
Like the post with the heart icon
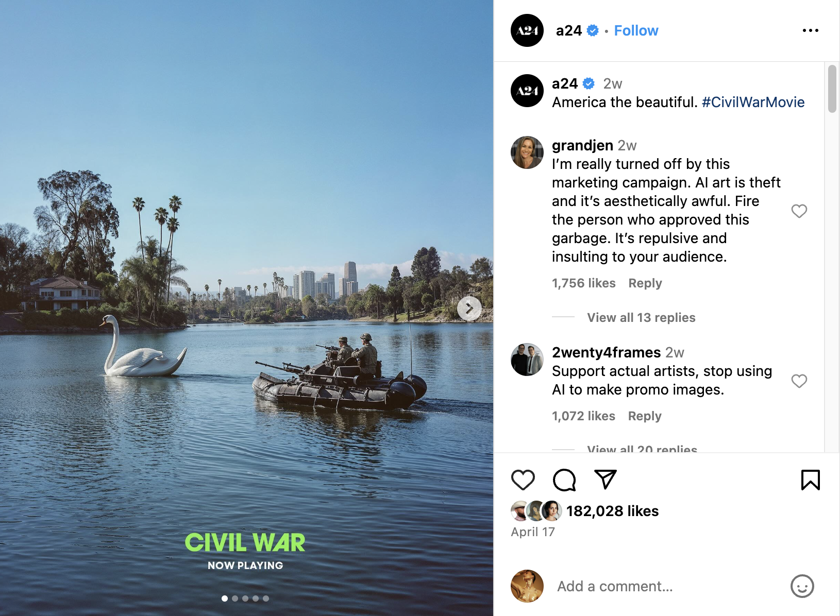click(523, 480)
